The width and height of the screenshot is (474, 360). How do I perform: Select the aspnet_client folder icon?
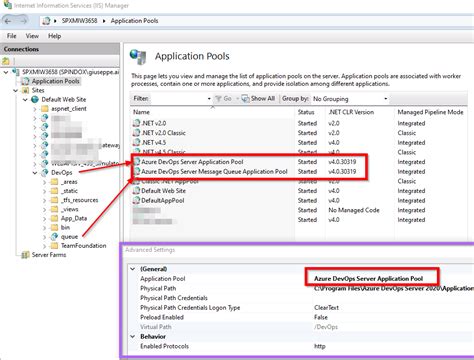45,109
